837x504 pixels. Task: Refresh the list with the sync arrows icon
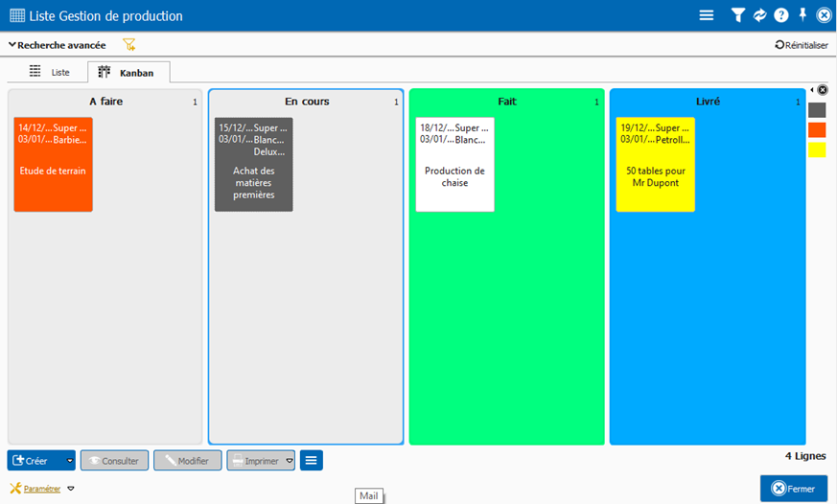click(x=760, y=15)
